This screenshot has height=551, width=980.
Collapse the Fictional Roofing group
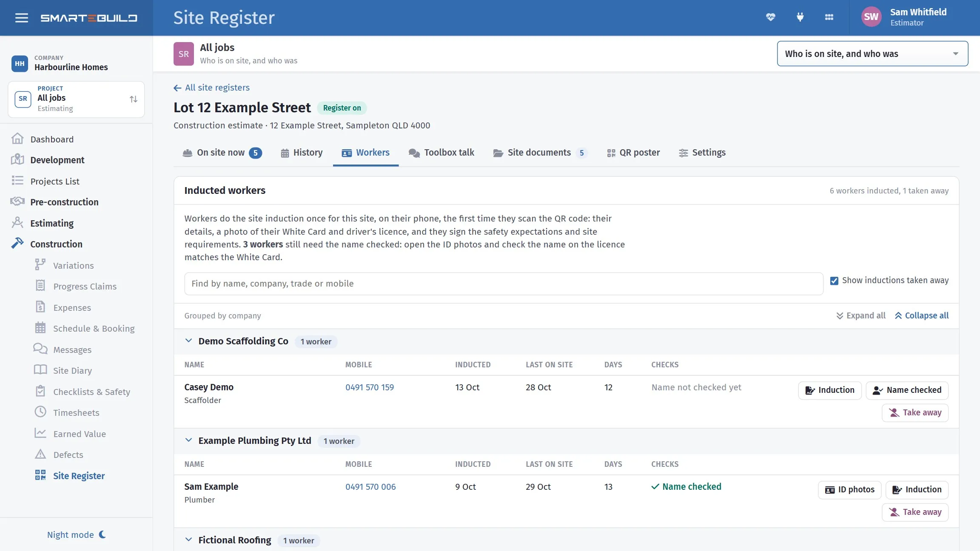point(188,540)
